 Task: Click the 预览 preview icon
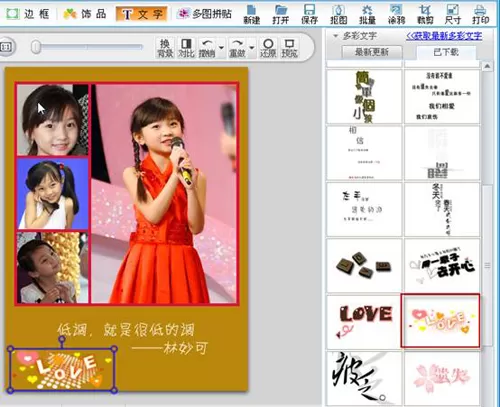289,48
